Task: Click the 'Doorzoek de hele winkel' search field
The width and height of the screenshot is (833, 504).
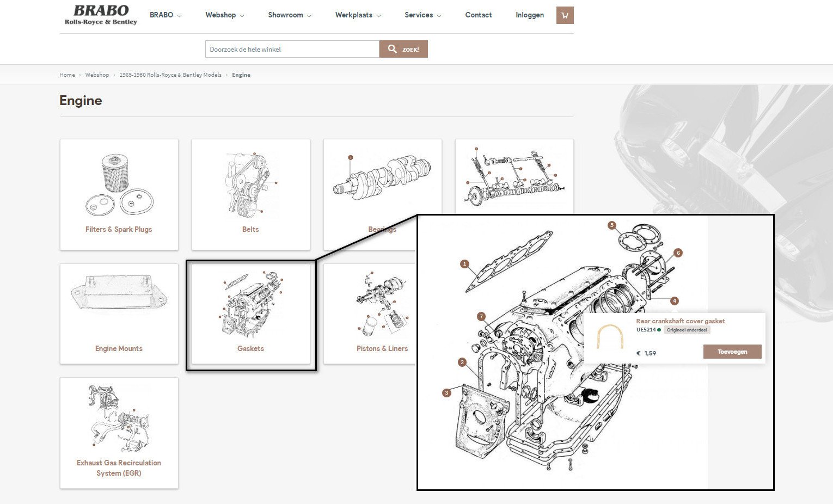Action: [292, 49]
